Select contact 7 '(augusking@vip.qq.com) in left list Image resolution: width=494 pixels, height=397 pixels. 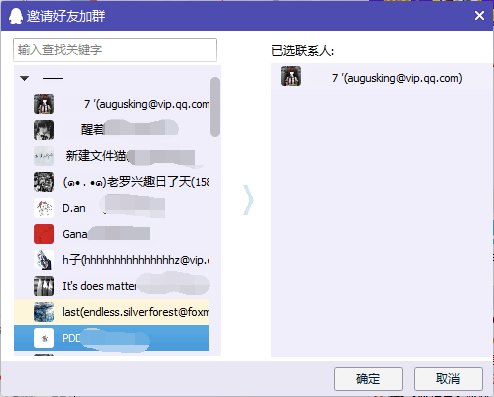[x=111, y=104]
